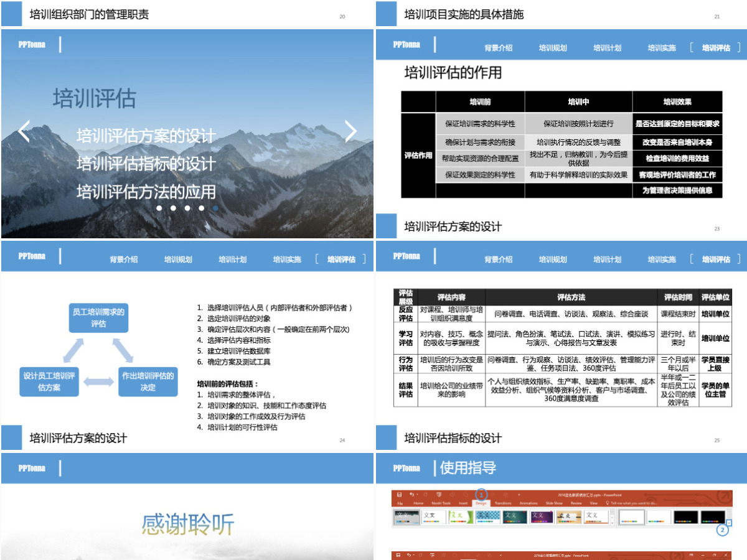
Task: Open the File tab in PowerPoint ribbon
Action: coord(400,503)
